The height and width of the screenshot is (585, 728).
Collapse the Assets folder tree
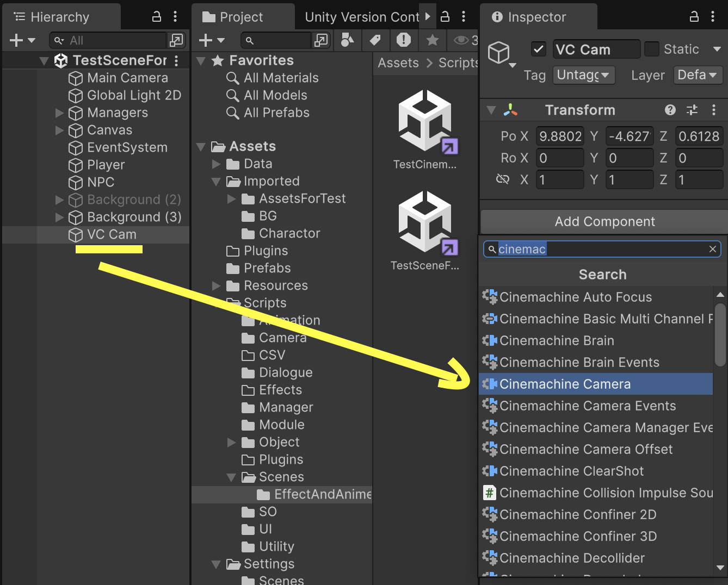point(201,146)
